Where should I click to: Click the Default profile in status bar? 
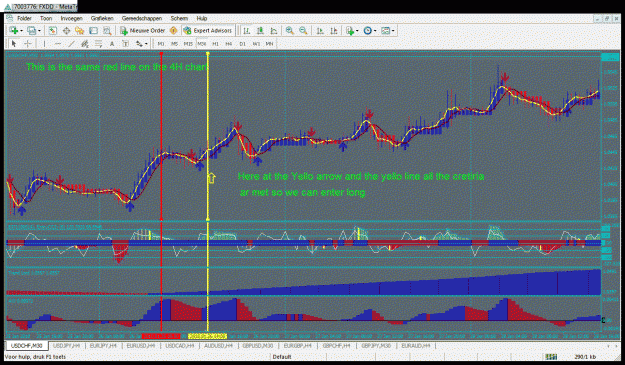(282, 357)
